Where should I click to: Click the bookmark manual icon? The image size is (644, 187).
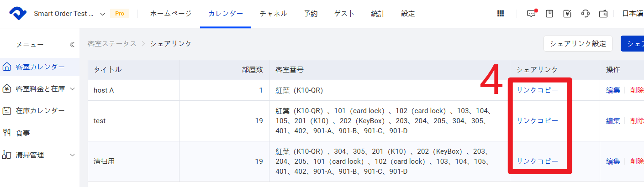coord(549,14)
